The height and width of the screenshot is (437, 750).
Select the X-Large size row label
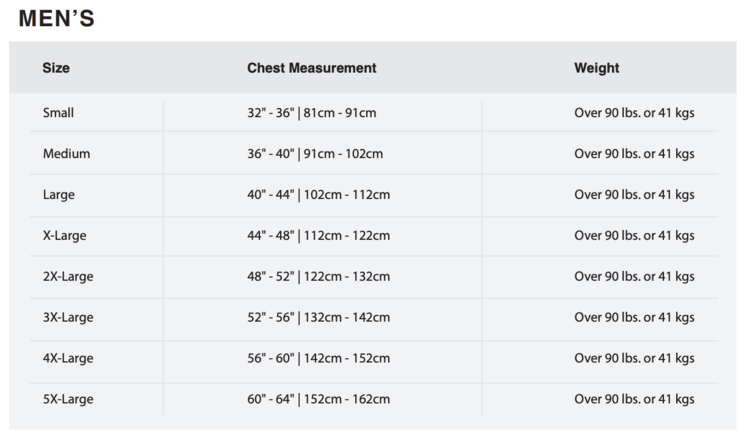(64, 236)
